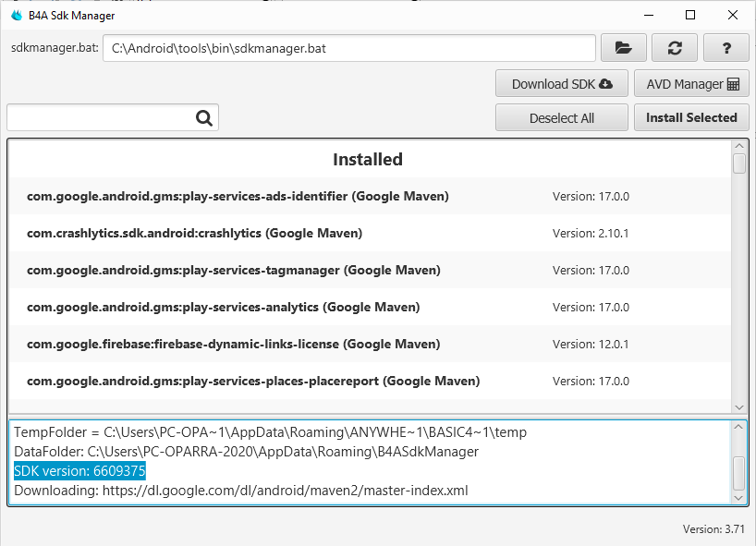Click Version: 3.71 label at bottom
Viewport: 756px width, 546px height.
coord(713,529)
